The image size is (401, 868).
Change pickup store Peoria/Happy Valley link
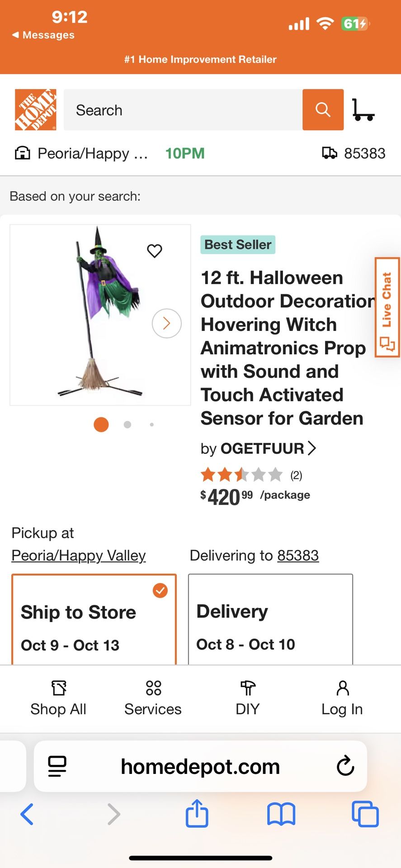79,556
